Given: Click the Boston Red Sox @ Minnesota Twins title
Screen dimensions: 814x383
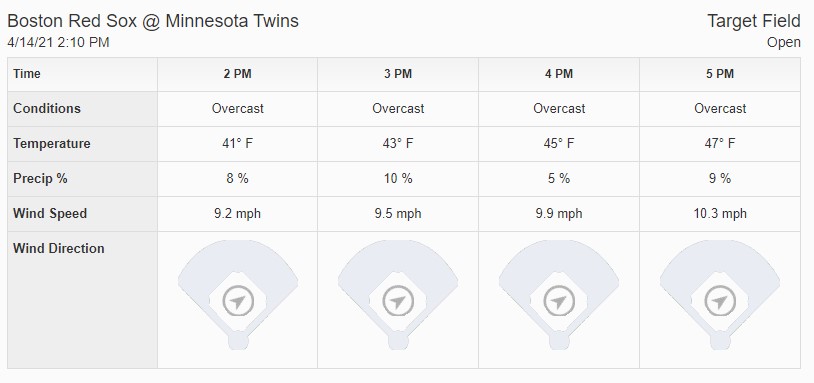Looking at the screenshot, I should point(153,21).
